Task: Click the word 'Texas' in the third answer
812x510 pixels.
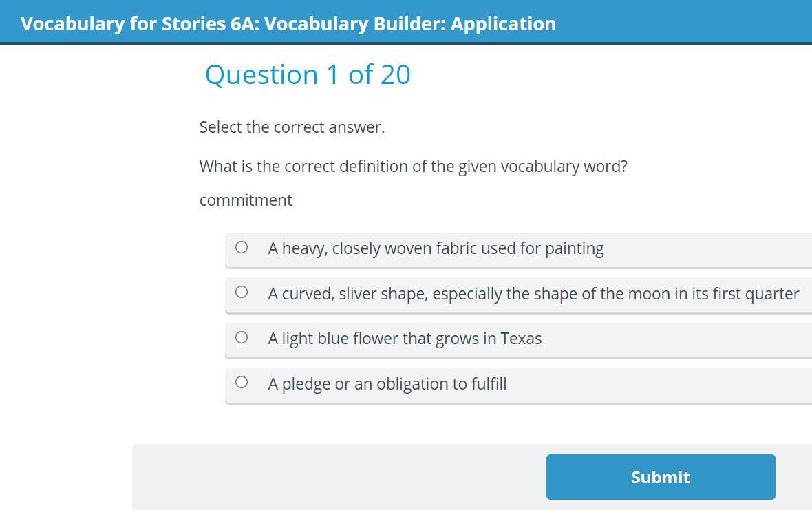Action: click(x=521, y=339)
